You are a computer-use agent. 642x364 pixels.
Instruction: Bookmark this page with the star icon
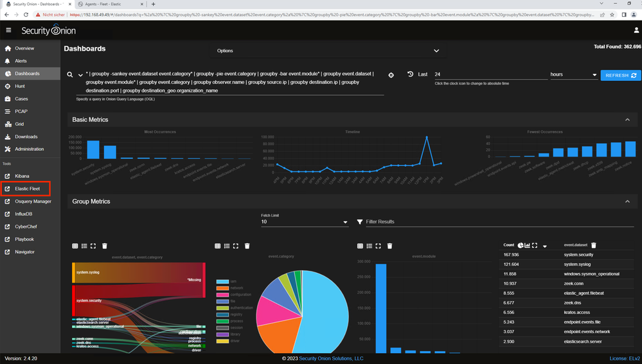[x=612, y=14]
